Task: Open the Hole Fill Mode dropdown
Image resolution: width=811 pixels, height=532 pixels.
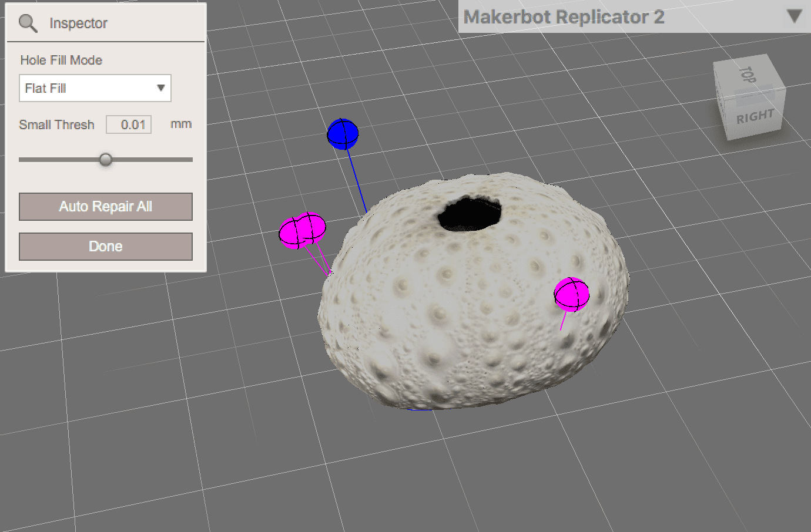Action: [x=95, y=88]
